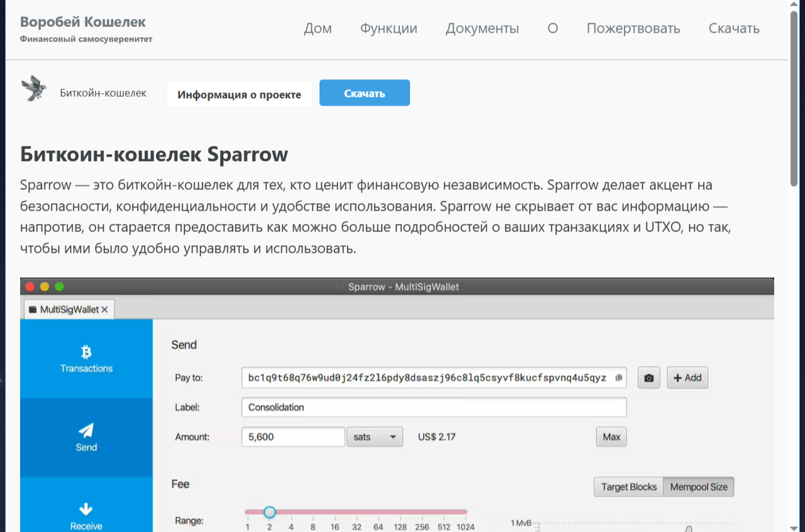Toggle fee view to Target Blocks
The width and height of the screenshot is (805, 532).
628,487
